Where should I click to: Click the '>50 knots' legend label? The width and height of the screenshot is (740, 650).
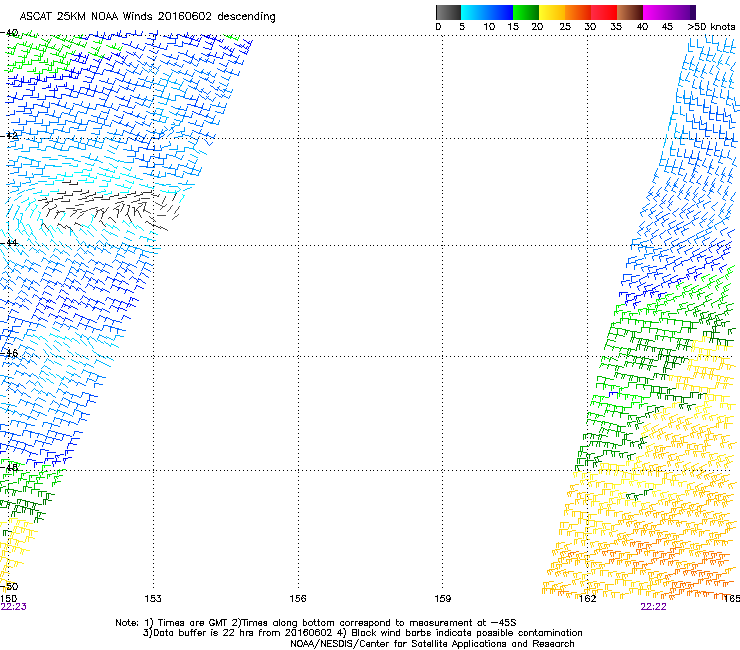tap(711, 27)
